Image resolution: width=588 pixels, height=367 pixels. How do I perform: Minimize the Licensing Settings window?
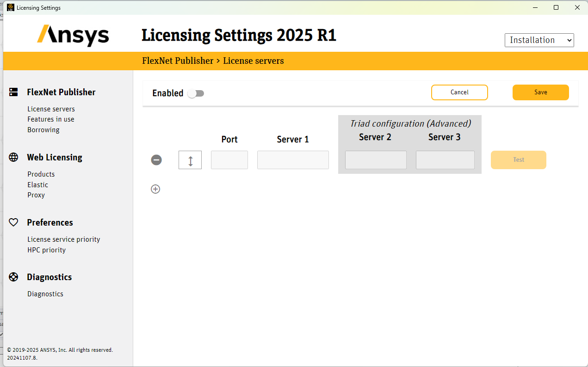click(535, 7)
